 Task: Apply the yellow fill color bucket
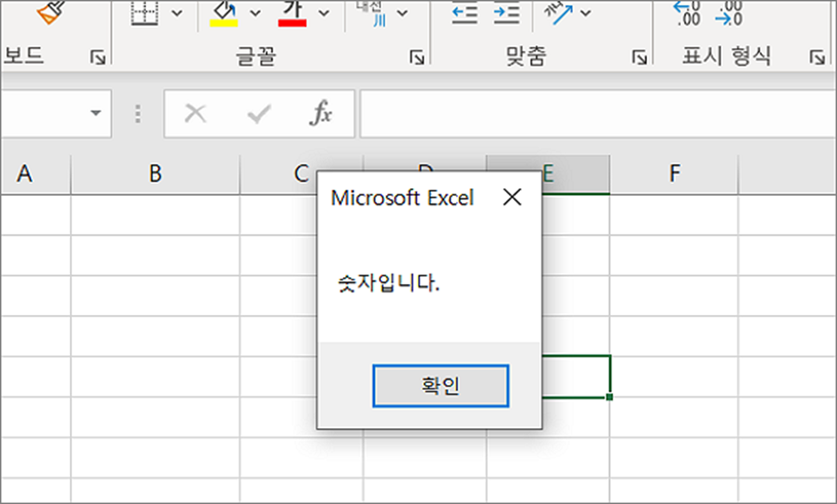point(224,13)
